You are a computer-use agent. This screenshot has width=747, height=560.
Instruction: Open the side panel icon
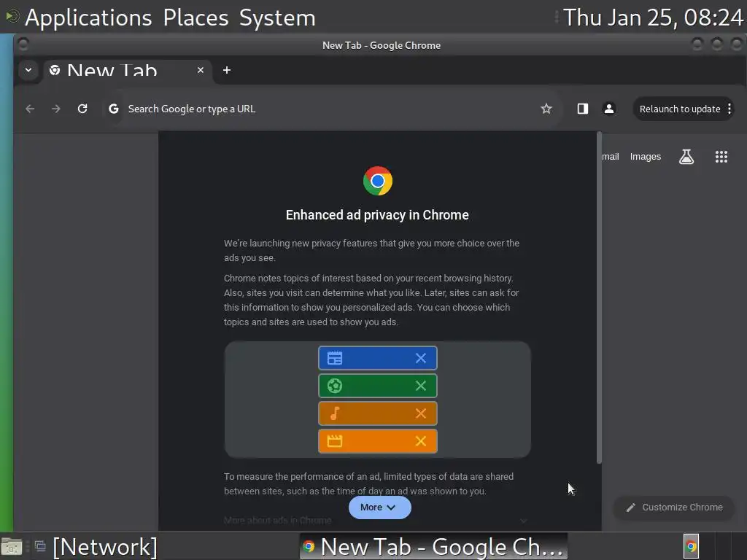tap(582, 109)
